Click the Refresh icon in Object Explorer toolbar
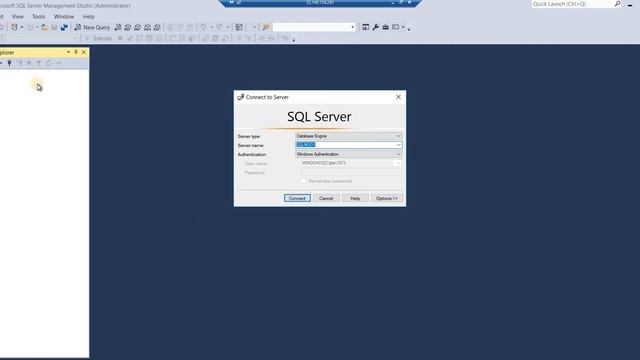Viewport: 640px width, 360px height. click(x=49, y=63)
